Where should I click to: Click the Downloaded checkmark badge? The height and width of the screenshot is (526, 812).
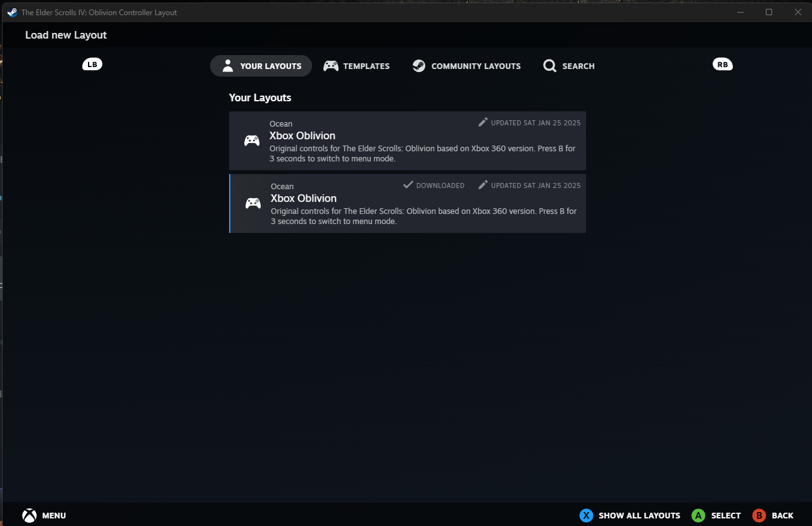tap(434, 185)
